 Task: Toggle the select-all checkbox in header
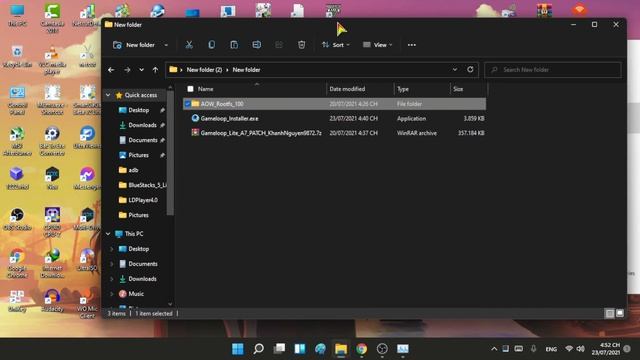click(x=190, y=89)
